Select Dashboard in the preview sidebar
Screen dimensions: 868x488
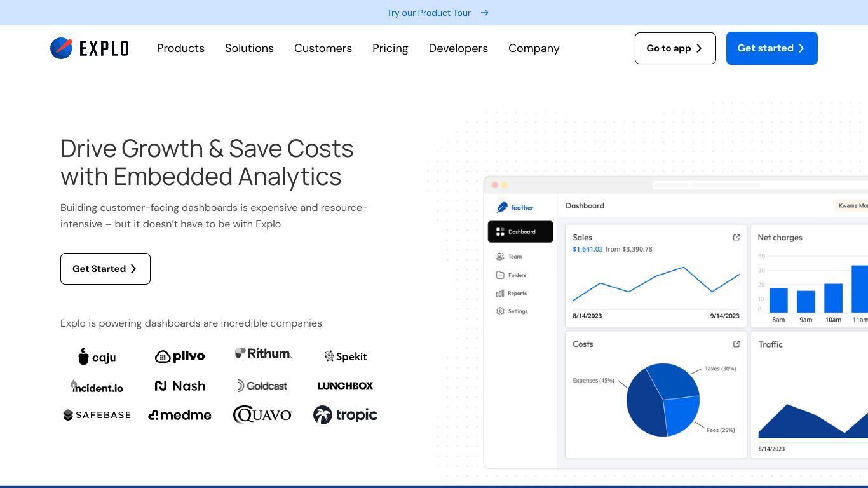point(520,232)
